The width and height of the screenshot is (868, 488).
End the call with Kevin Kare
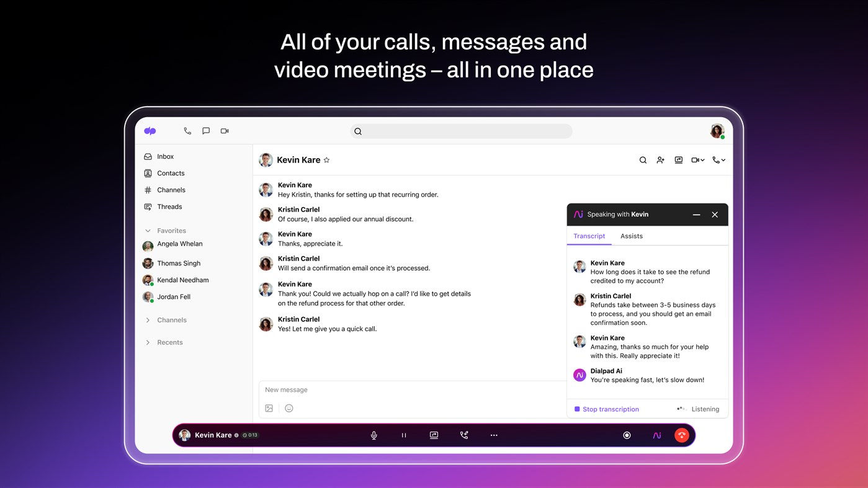point(681,435)
